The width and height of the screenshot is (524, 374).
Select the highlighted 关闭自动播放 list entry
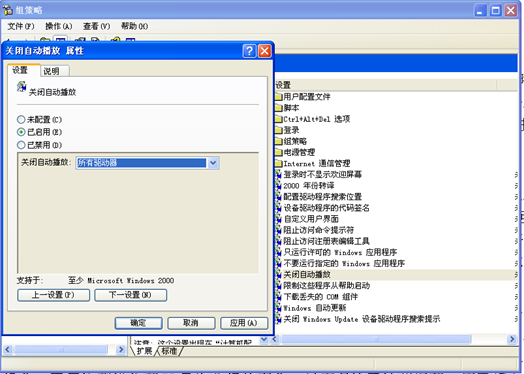[307, 274]
